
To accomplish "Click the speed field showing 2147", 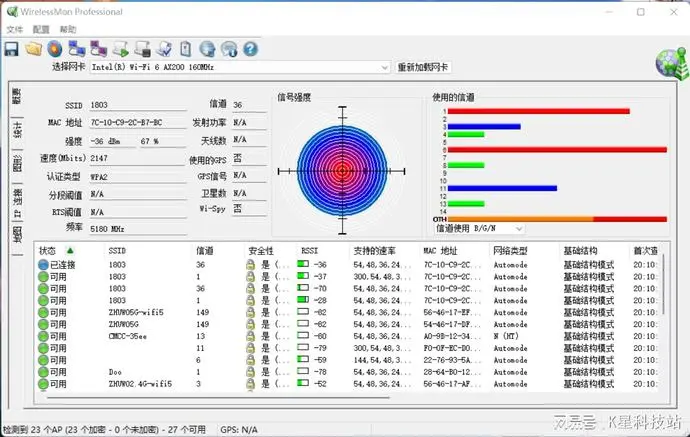I will [x=138, y=158].
